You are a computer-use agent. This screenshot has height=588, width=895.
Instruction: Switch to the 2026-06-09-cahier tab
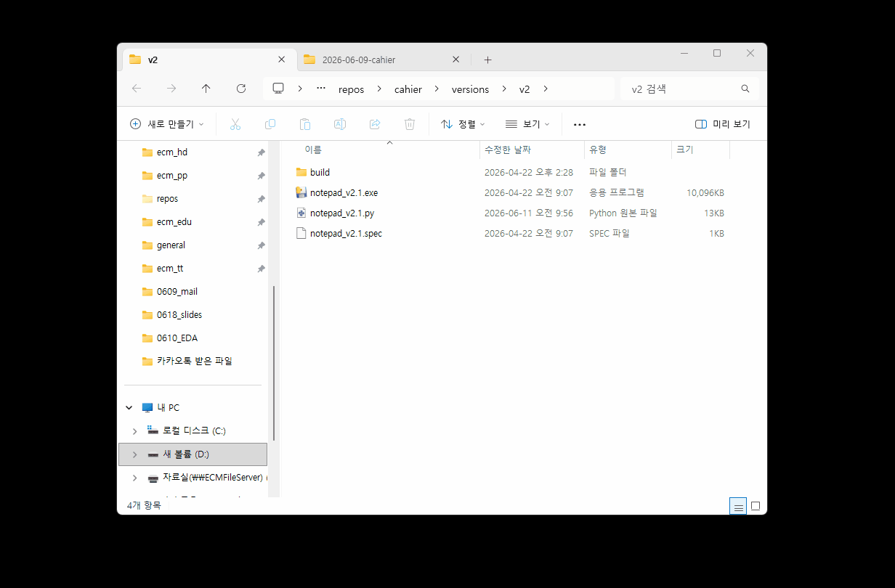tap(383, 60)
